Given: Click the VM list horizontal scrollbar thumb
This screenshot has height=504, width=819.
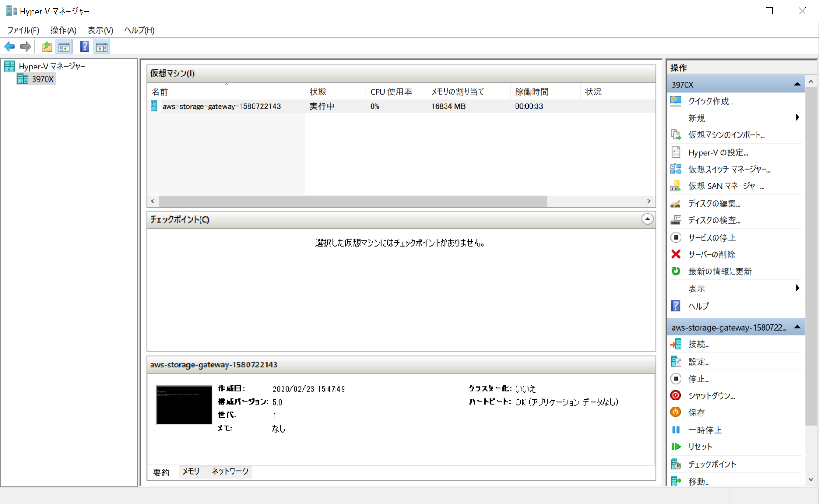Looking at the screenshot, I should (x=353, y=201).
